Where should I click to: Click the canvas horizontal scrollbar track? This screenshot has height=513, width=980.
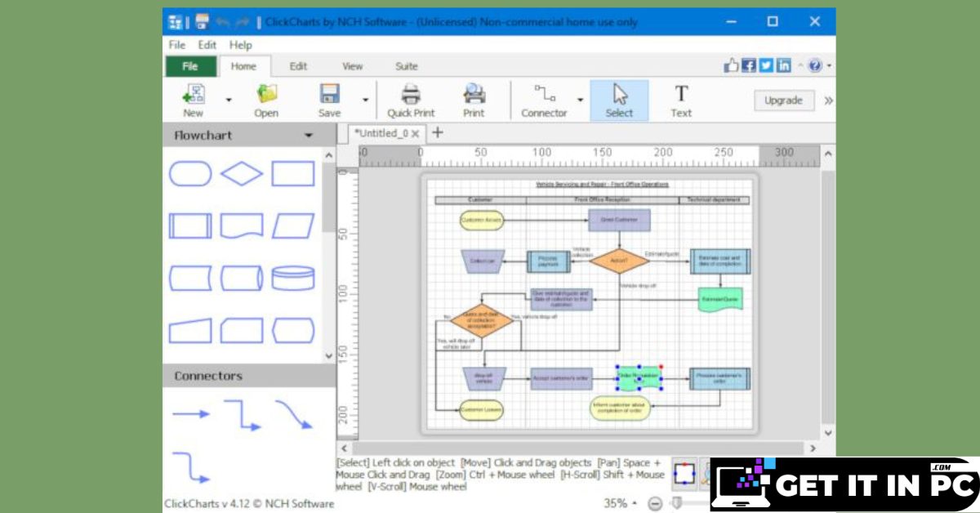(x=578, y=448)
